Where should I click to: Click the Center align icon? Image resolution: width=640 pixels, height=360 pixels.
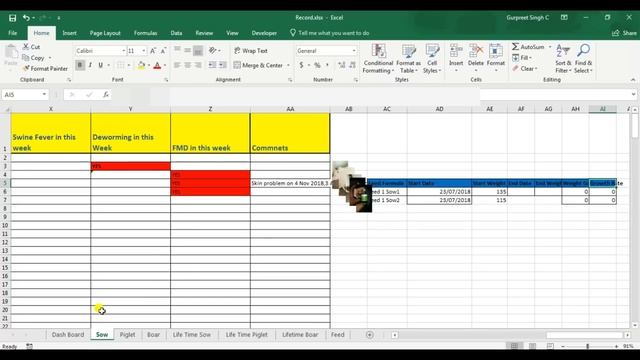[187, 65]
